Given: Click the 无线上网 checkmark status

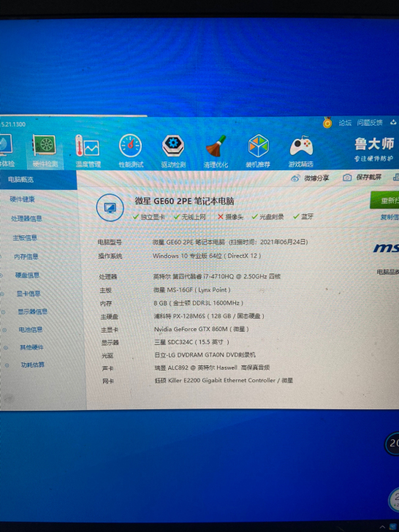Looking at the screenshot, I should (190, 217).
